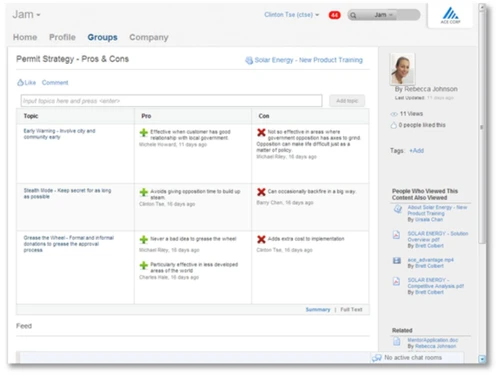Screen dimensions: 500x375
Task: Click the Topic column header
Action: coord(31,116)
